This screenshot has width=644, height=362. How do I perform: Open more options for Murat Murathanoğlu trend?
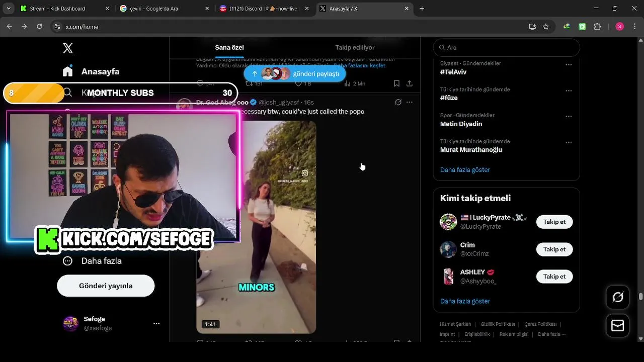tap(569, 142)
